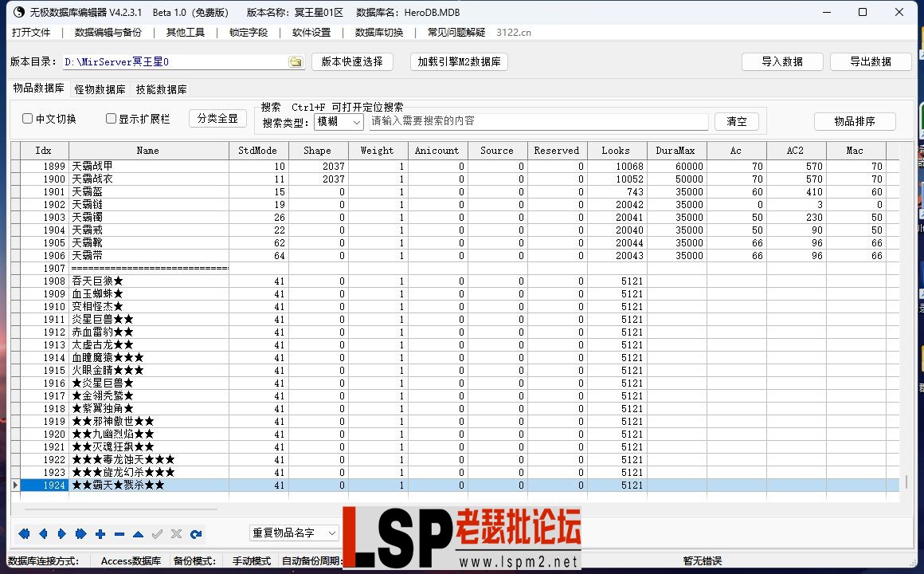This screenshot has height=574, width=924.
Task: Open the 其他工具 menu
Action: (185, 33)
